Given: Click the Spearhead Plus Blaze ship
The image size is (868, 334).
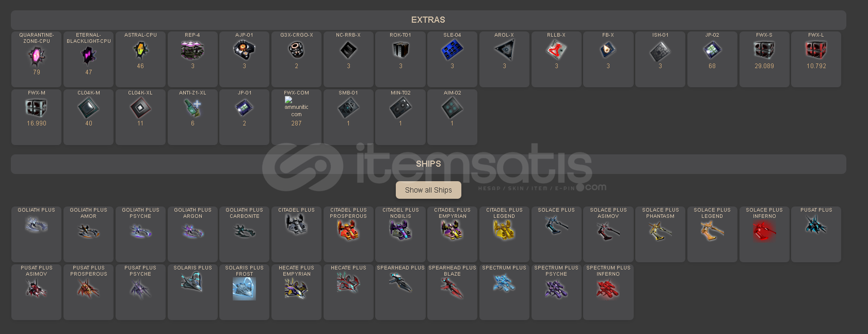Looking at the screenshot, I should click(452, 288).
